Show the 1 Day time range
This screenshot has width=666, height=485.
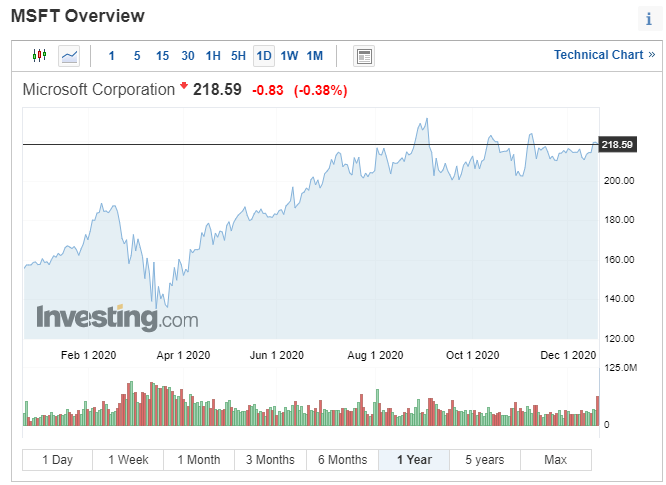click(57, 460)
